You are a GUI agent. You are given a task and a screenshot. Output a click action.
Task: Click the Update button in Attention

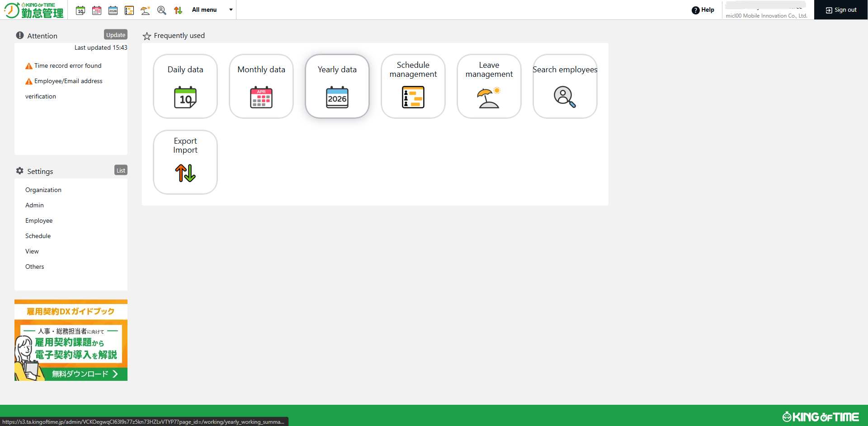pos(116,35)
